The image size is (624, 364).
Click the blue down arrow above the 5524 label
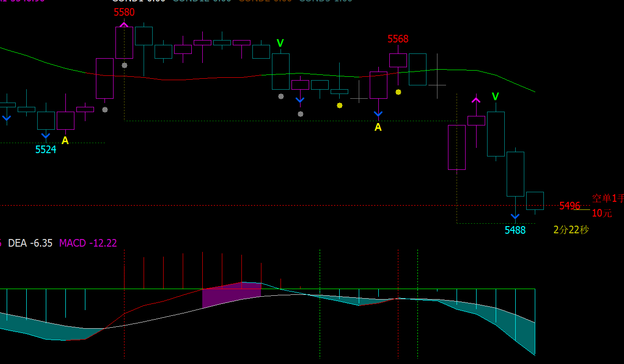tap(46, 136)
